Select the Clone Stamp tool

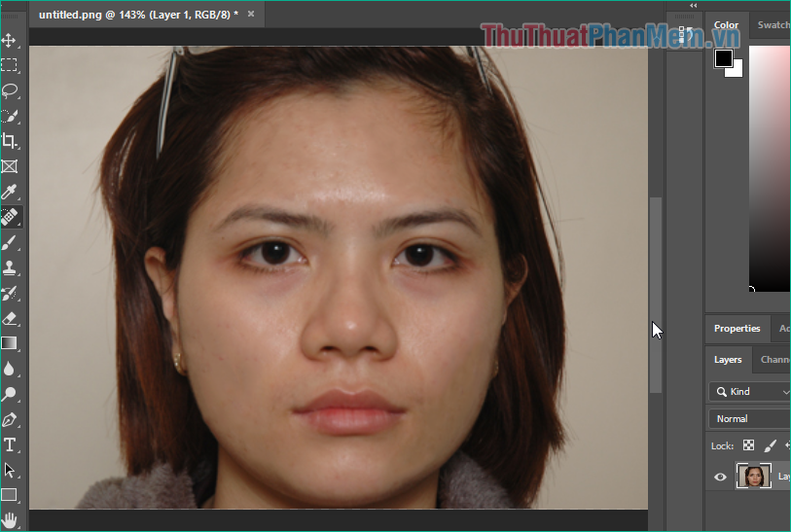(x=9, y=267)
